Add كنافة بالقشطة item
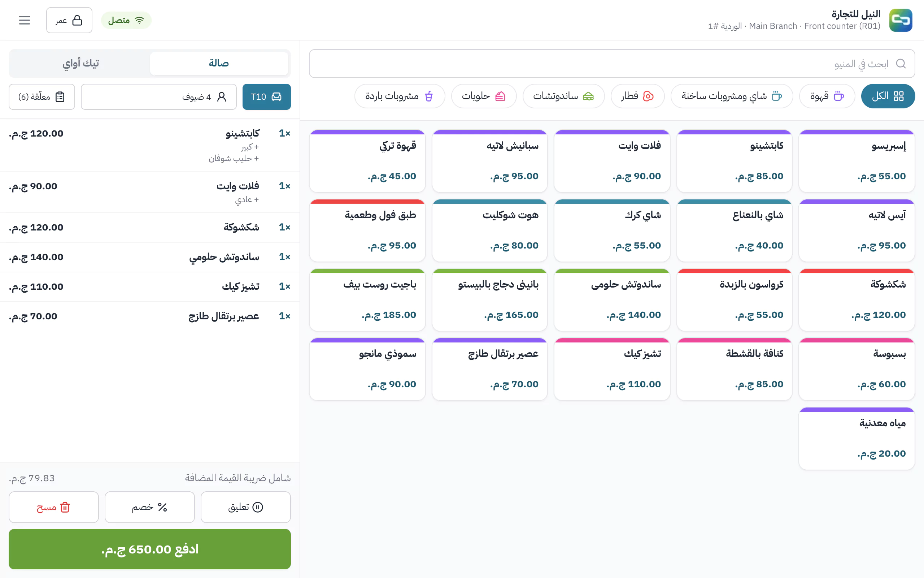The height and width of the screenshot is (578, 924). point(734,369)
